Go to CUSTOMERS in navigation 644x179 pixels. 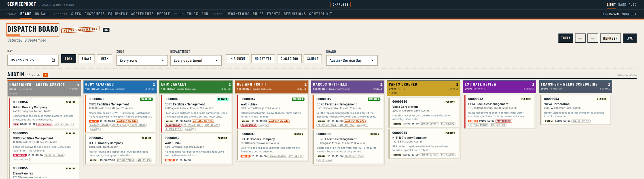(94, 14)
